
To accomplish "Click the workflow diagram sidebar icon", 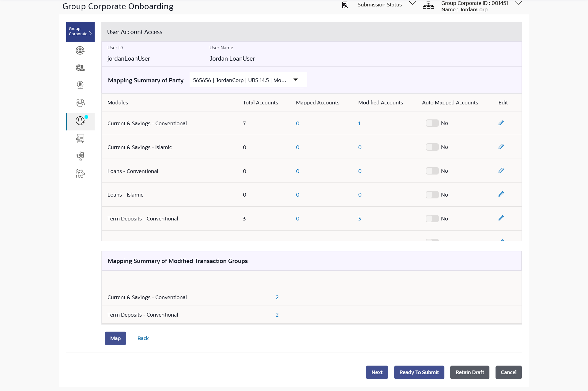I will pyautogui.click(x=80, y=156).
